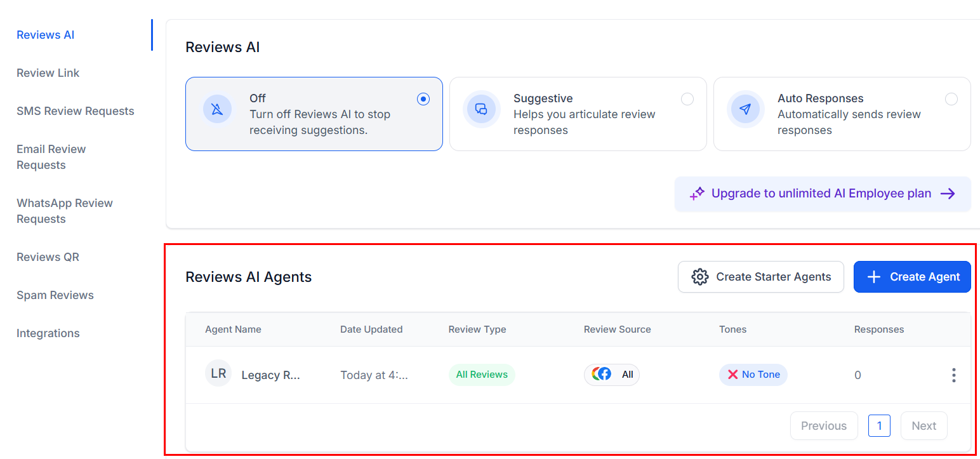The height and width of the screenshot is (459, 980).
Task: Select page 1 in the pagination control
Action: 879,425
